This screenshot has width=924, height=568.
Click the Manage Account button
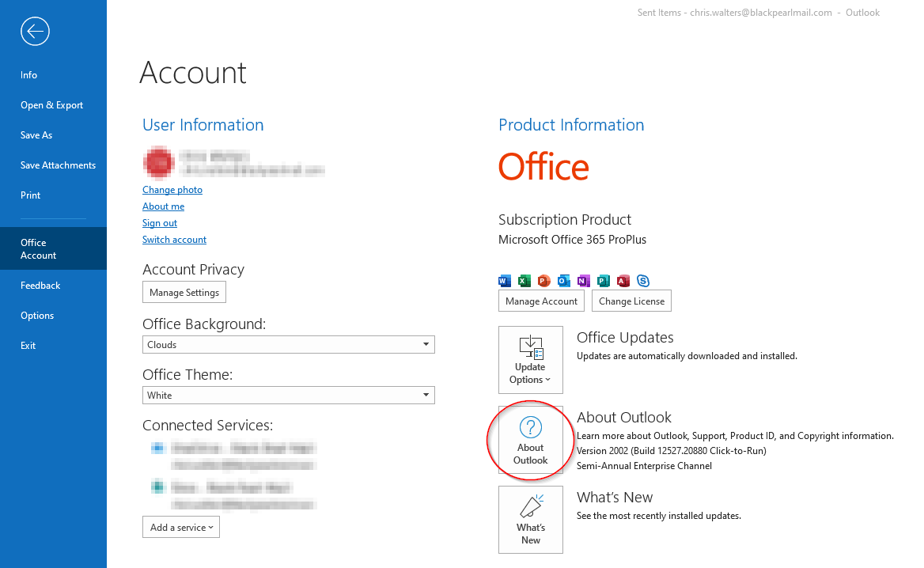(542, 301)
